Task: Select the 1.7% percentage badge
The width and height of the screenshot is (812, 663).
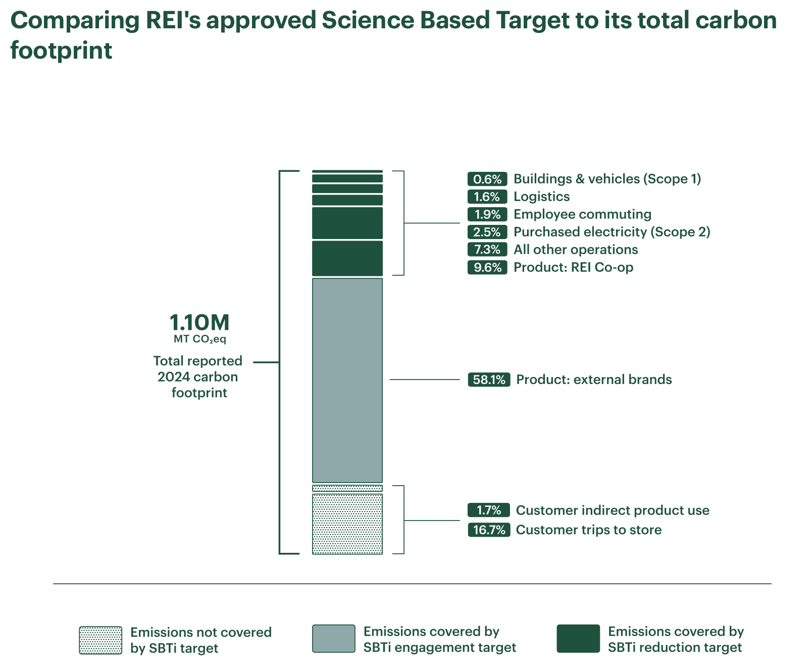Action: (489, 510)
